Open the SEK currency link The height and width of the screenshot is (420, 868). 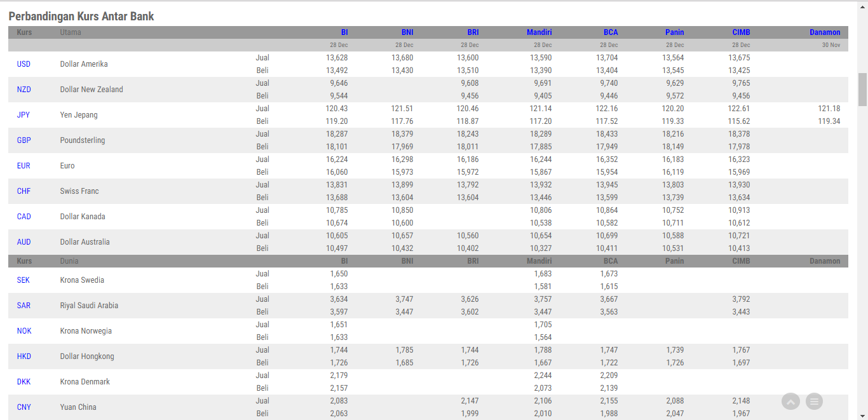(x=24, y=280)
